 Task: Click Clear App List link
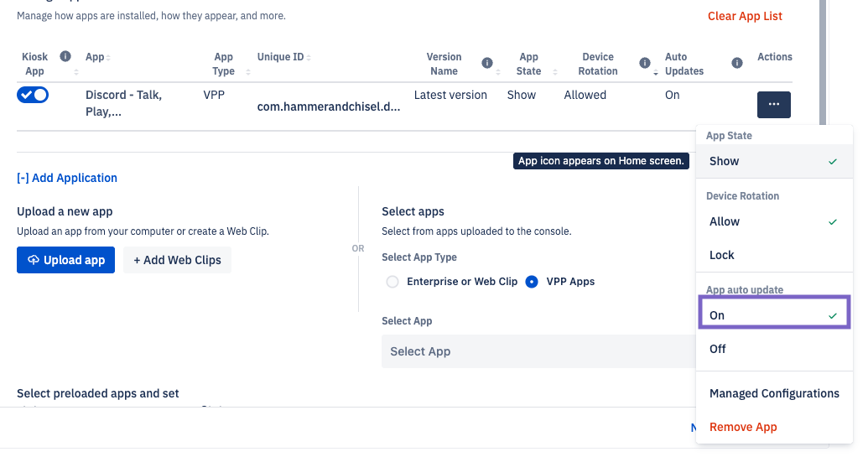click(x=745, y=16)
